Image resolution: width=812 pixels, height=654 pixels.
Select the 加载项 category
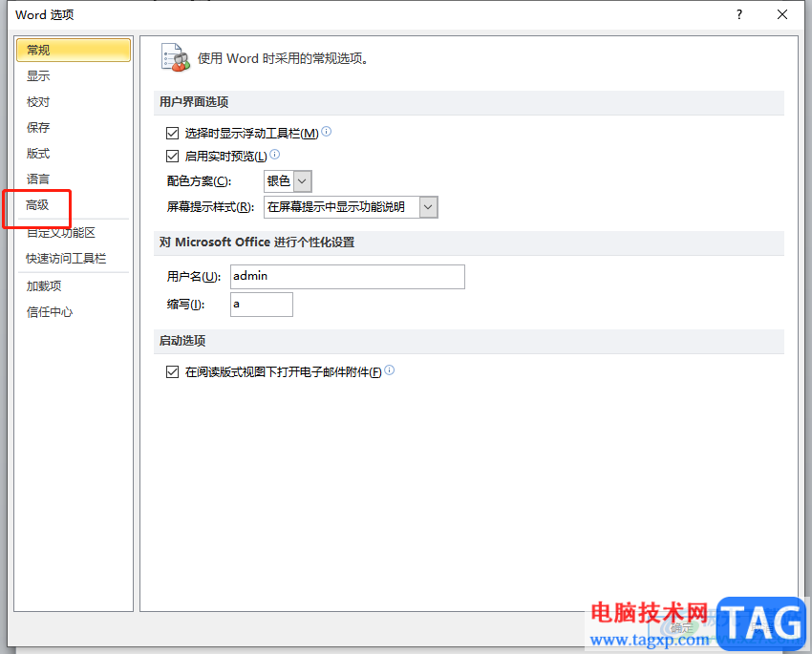coord(44,286)
